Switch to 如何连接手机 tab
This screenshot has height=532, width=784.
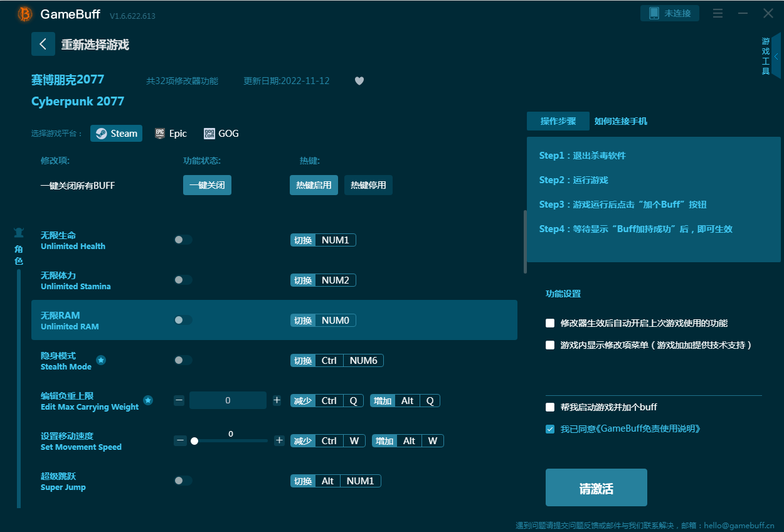click(621, 121)
